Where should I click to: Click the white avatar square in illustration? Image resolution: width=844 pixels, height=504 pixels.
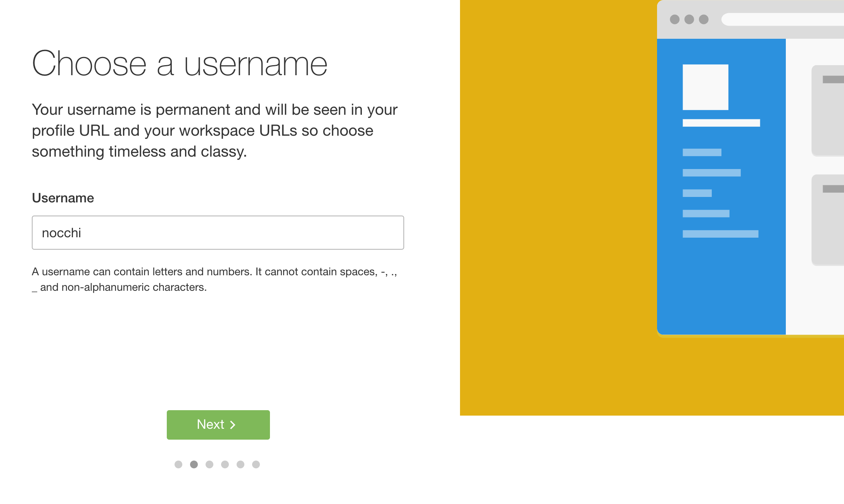click(705, 87)
